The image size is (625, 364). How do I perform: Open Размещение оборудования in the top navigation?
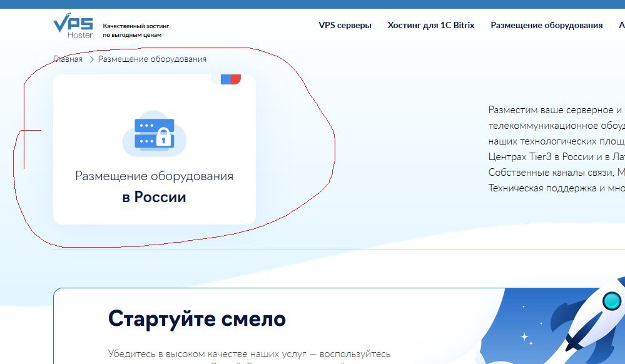tap(546, 25)
